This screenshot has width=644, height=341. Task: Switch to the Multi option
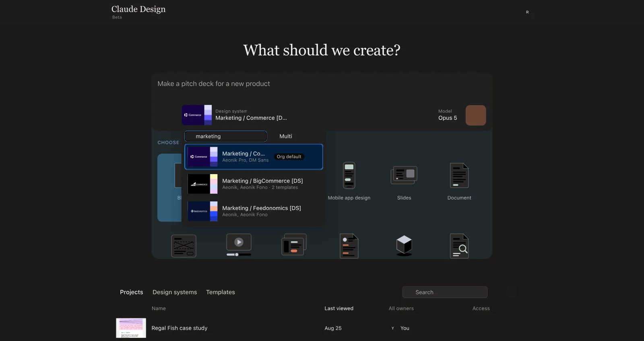pos(286,136)
